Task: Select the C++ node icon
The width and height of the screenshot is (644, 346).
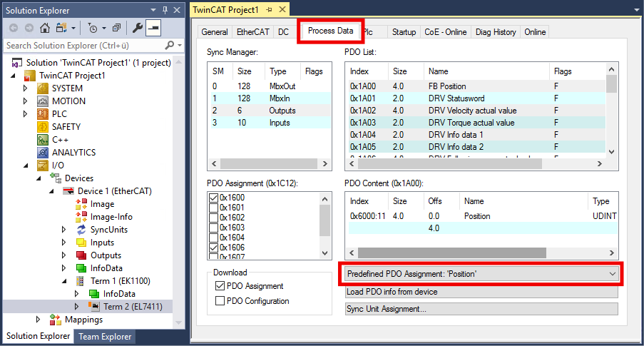Action: [x=43, y=140]
